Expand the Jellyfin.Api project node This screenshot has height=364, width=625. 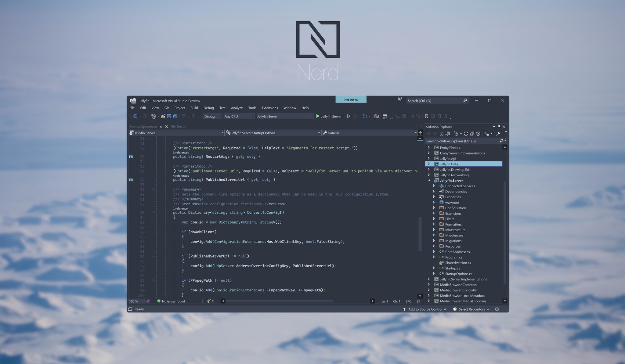pos(429,158)
